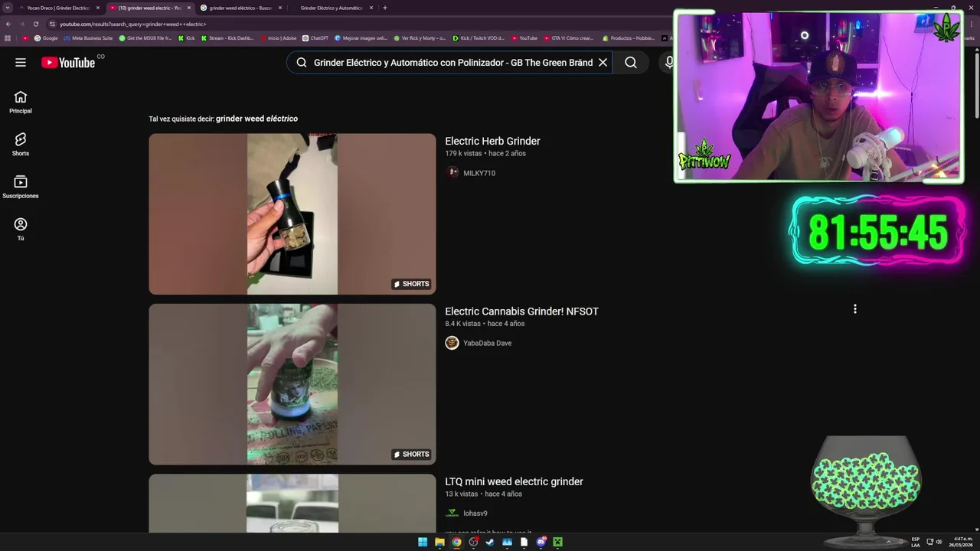The height and width of the screenshot is (551, 980).
Task: Open GTA V: Cómo crear bookmark
Action: click(x=568, y=37)
